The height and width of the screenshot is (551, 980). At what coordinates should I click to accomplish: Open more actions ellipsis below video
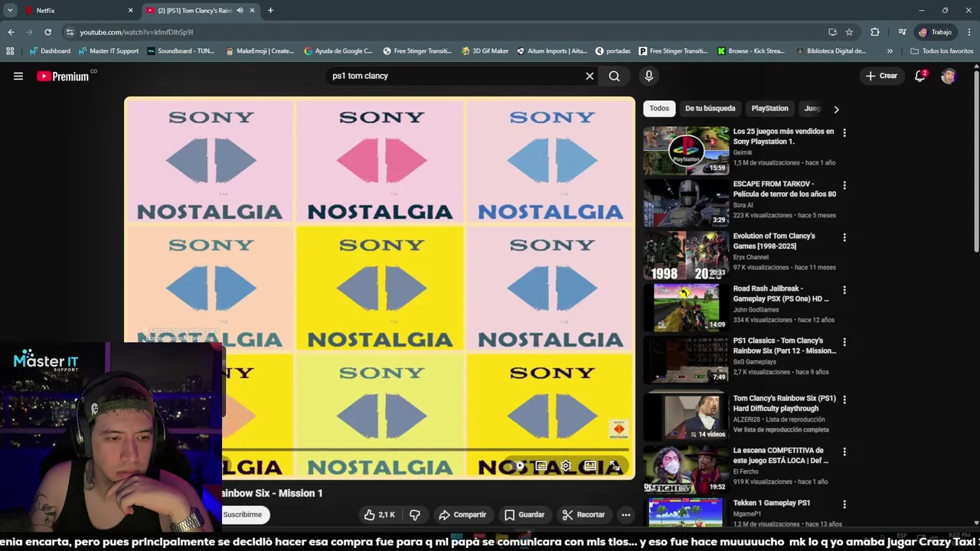[x=626, y=515]
